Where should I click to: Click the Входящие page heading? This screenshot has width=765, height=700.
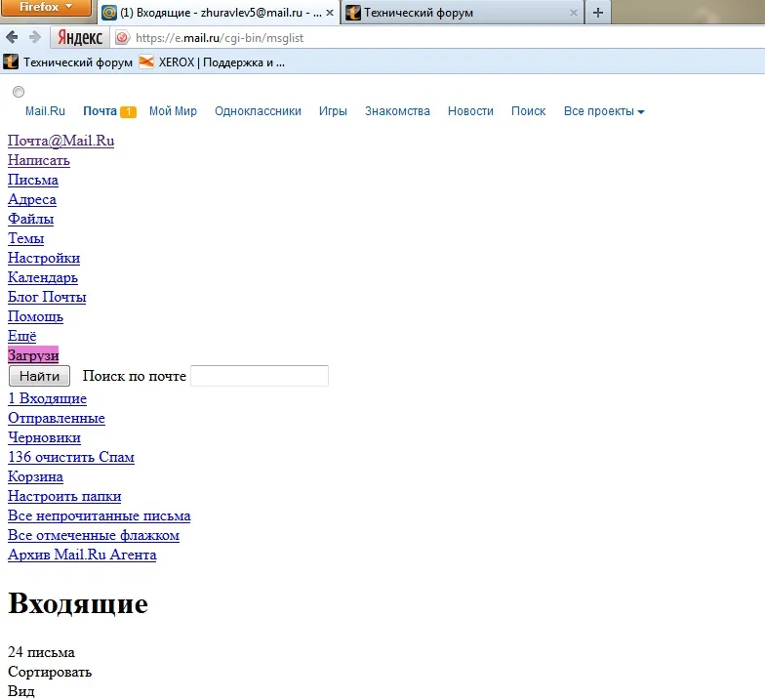click(x=78, y=603)
